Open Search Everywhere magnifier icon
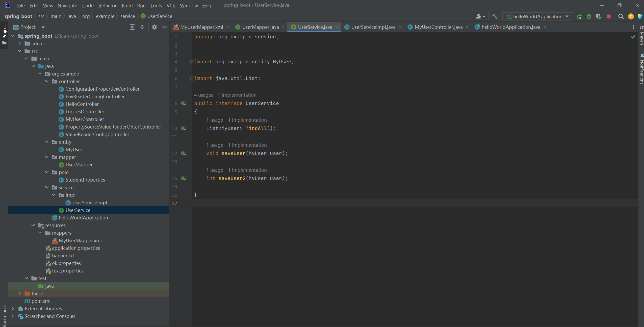The width and height of the screenshot is (644, 327). (621, 16)
